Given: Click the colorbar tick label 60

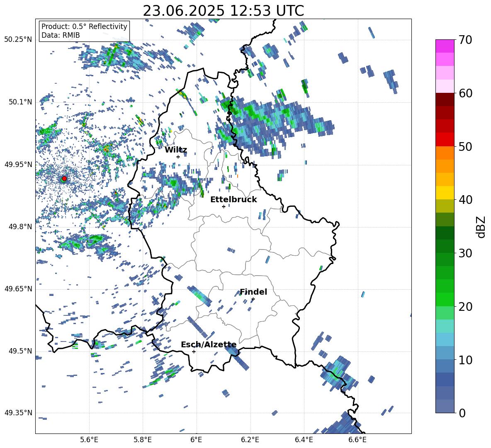Looking at the screenshot, I should tap(466, 93).
